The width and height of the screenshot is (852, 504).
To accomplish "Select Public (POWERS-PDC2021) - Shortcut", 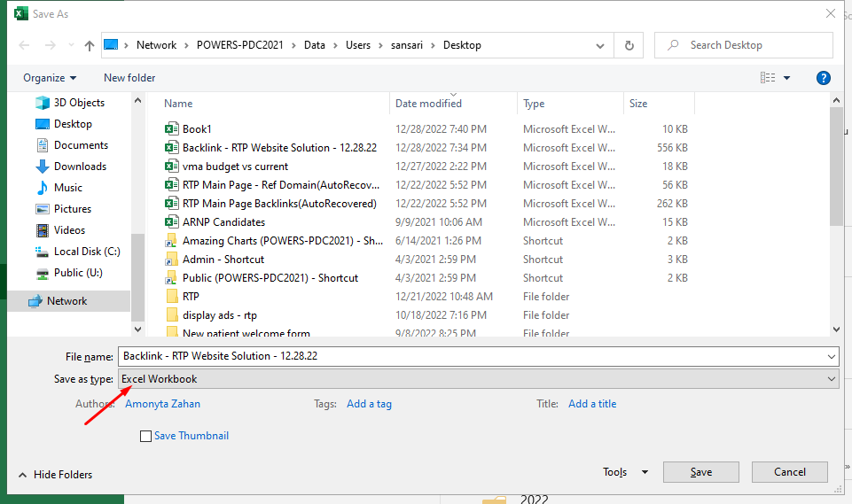I will [270, 277].
